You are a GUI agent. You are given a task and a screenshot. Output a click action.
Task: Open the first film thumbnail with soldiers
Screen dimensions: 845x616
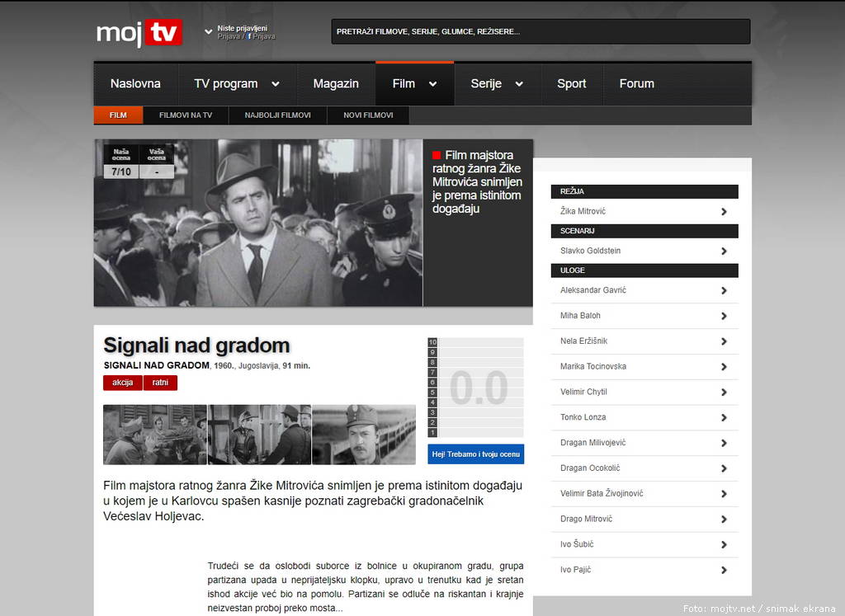click(154, 435)
